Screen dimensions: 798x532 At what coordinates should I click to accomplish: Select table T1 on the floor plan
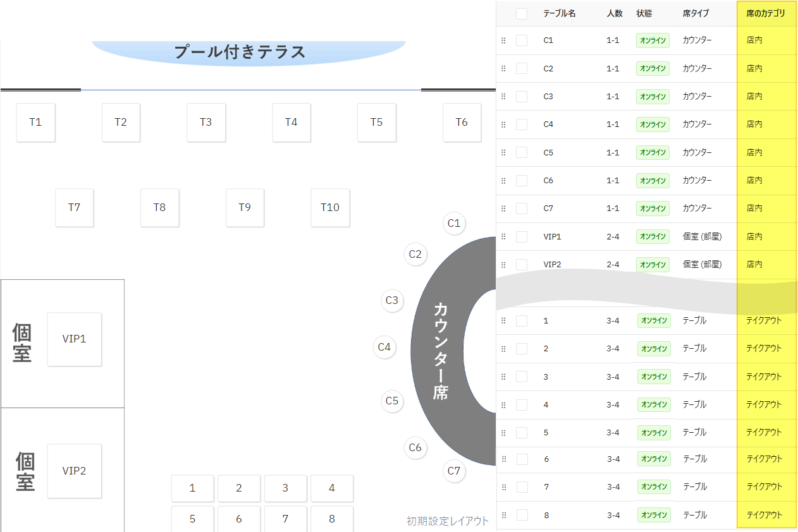tap(35, 123)
